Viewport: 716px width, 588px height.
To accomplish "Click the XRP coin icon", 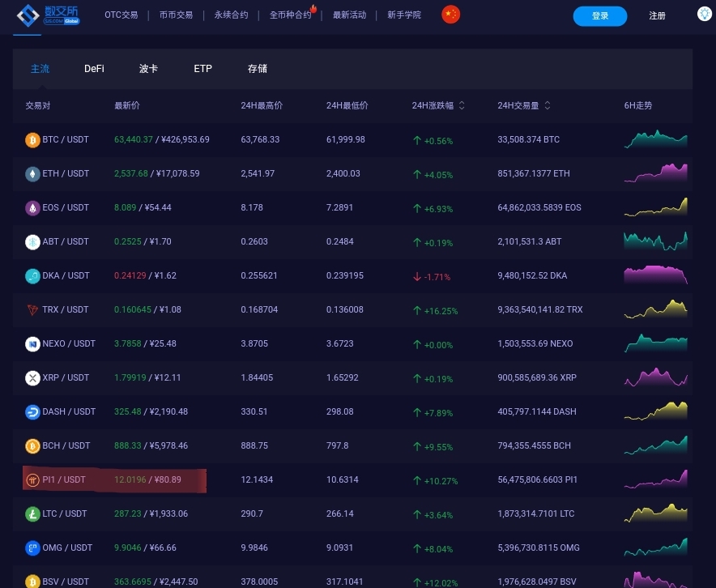I will coord(32,378).
